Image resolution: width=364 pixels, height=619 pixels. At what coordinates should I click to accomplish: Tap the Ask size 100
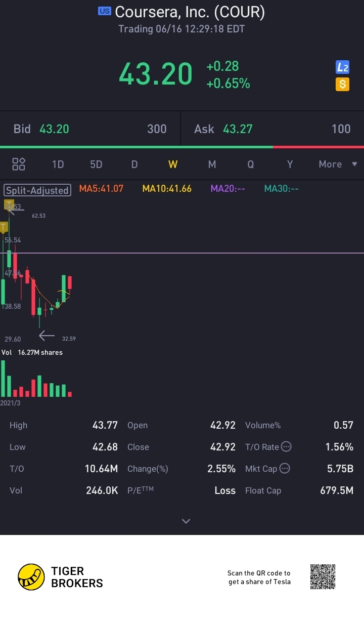[341, 129]
